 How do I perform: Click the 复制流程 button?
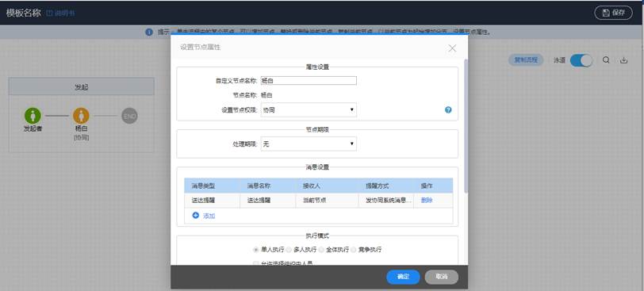click(526, 60)
